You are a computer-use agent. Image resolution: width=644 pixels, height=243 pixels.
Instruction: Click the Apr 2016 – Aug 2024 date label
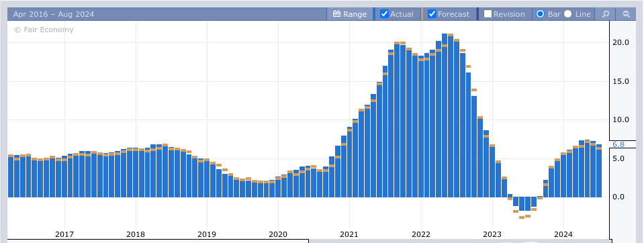(54, 14)
